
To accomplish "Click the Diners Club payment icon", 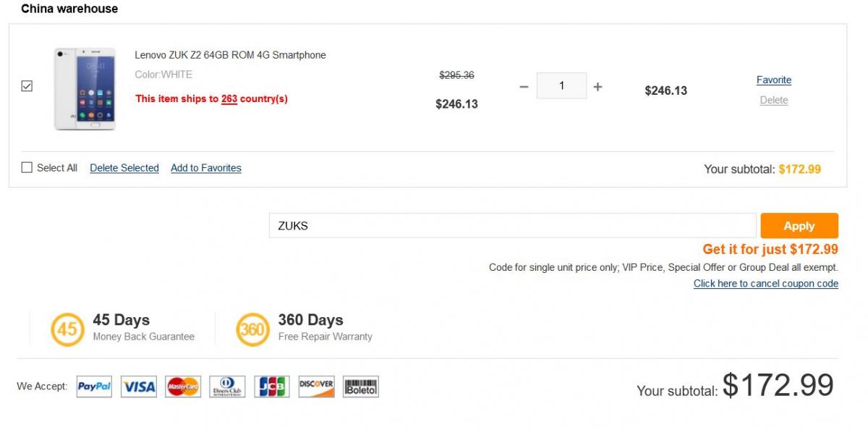I will coord(227,387).
